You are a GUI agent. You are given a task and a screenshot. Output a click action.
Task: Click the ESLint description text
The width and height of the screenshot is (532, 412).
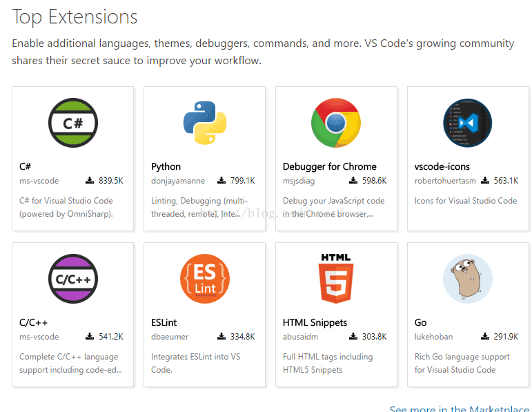(195, 363)
